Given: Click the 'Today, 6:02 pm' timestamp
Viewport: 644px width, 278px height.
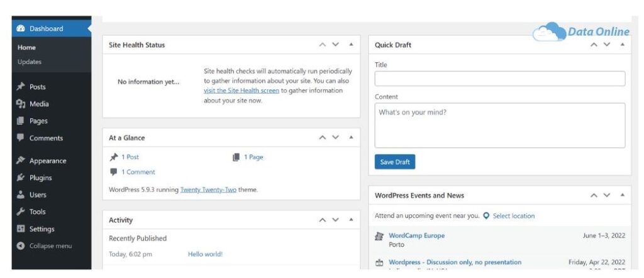Looking at the screenshot, I should tap(130, 254).
